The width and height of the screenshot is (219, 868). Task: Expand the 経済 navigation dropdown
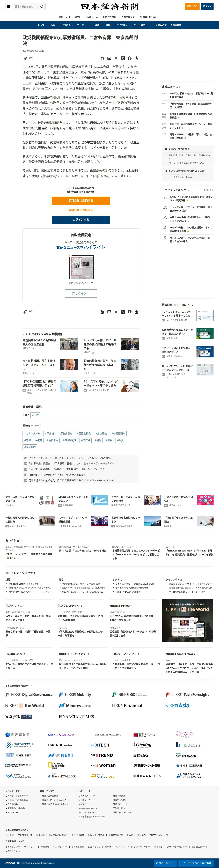pos(98,25)
